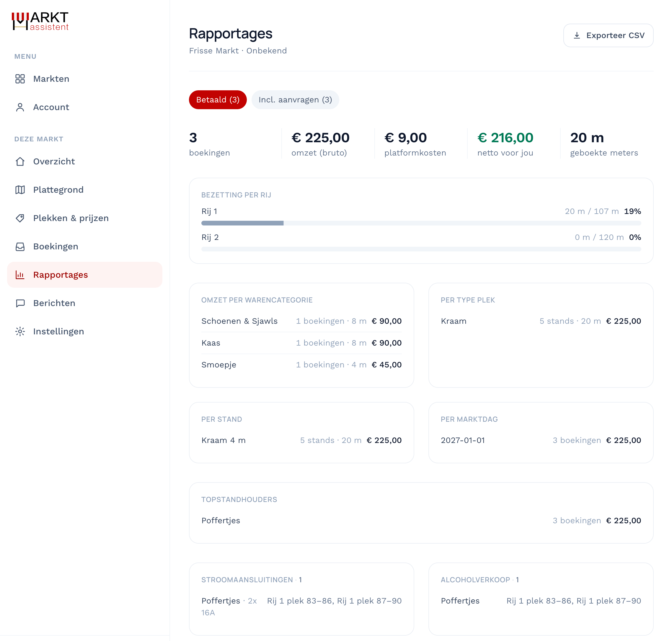Click the 20 m / 107 m text
The width and height of the screenshot is (672, 641).
tap(592, 212)
